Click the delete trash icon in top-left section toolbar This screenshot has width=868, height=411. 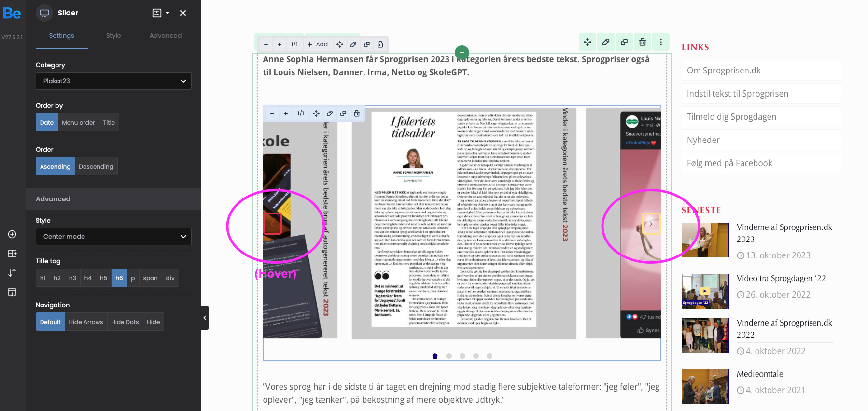tap(380, 44)
